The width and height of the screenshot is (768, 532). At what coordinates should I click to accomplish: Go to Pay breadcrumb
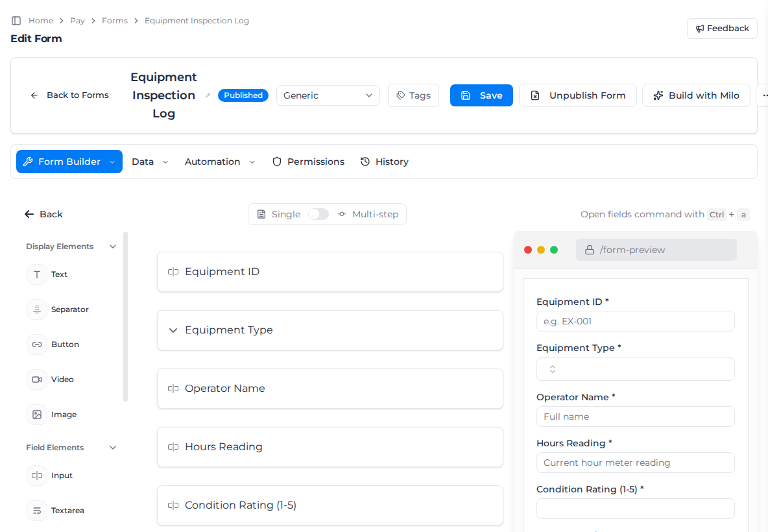pyautogui.click(x=77, y=21)
